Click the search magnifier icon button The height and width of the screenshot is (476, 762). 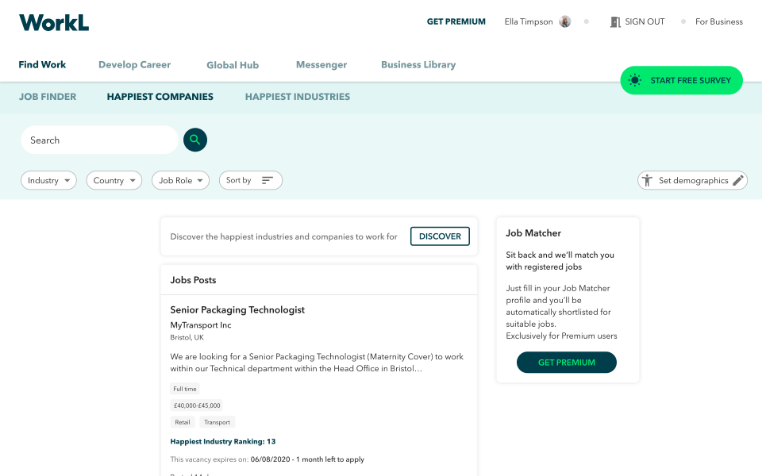pos(195,140)
